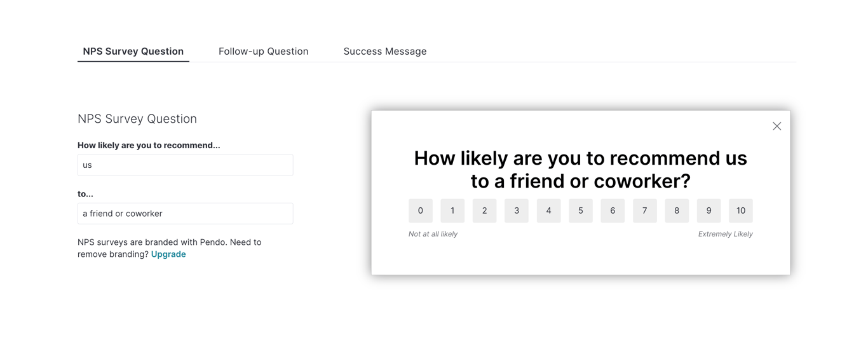Close the NPS survey preview popup
Image resolution: width=868 pixels, height=337 pixels.
[776, 127]
